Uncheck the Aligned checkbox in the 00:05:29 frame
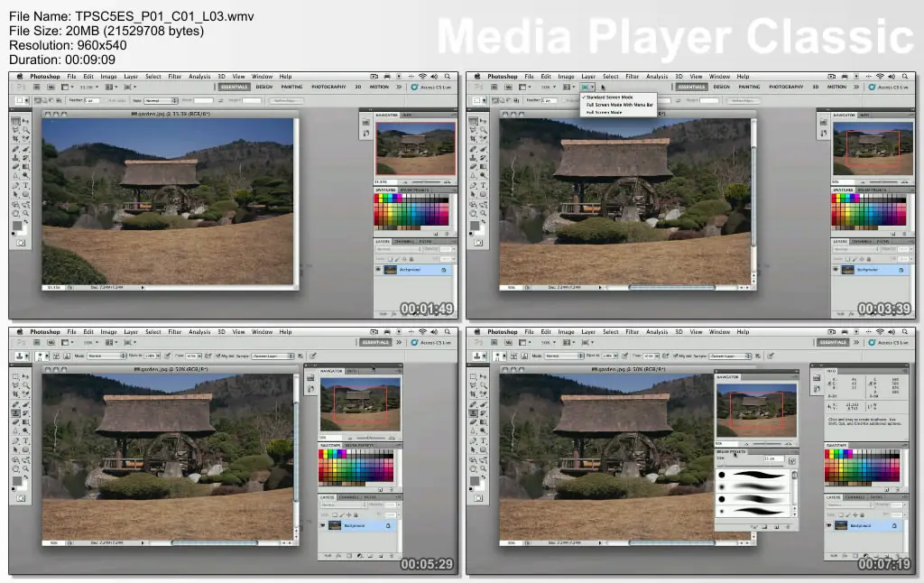The image size is (924, 583). coord(218,356)
